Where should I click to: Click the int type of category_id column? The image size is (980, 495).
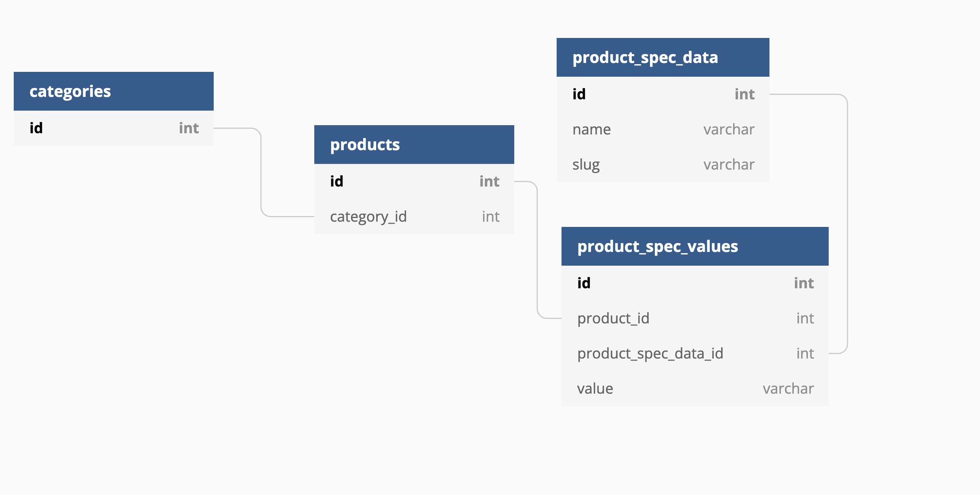[x=490, y=217]
